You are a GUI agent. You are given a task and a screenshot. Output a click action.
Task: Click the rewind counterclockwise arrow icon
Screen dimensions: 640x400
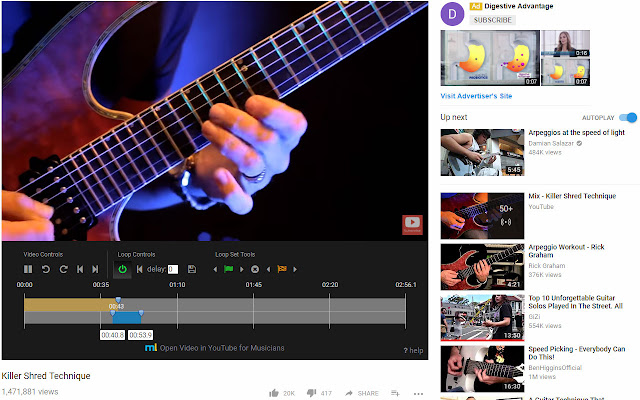coord(46,269)
